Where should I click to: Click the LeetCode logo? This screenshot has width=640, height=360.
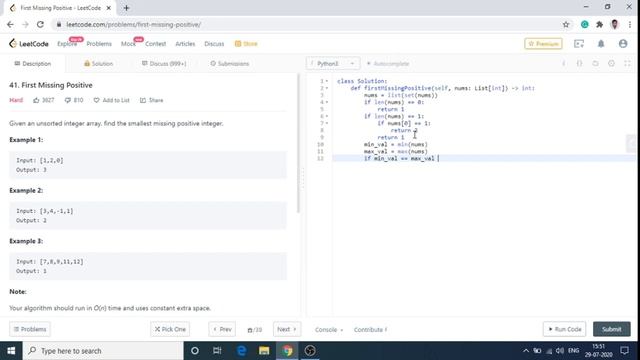pyautogui.click(x=29, y=44)
